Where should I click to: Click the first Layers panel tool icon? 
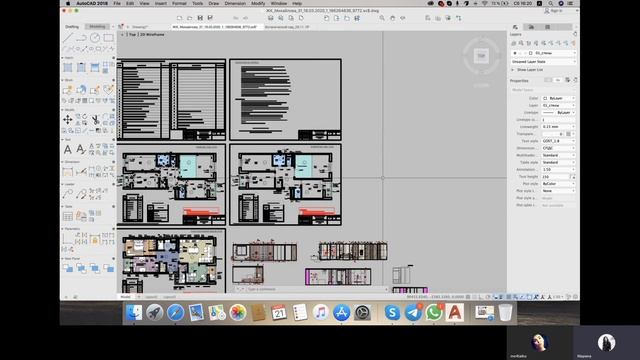tap(514, 43)
